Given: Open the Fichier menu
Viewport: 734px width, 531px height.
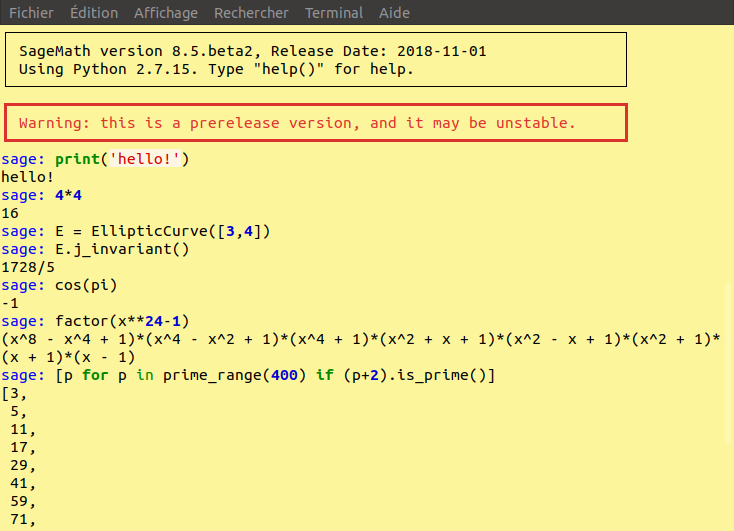Looking at the screenshot, I should [31, 13].
